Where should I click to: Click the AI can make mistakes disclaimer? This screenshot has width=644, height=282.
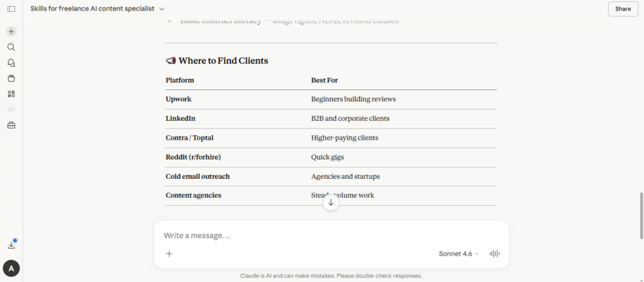331,276
